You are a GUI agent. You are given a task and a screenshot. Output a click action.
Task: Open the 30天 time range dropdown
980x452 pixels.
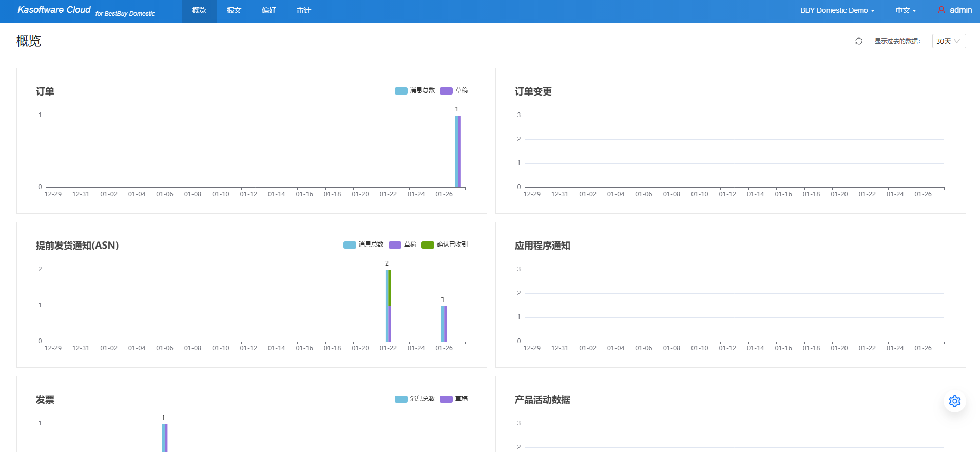948,41
